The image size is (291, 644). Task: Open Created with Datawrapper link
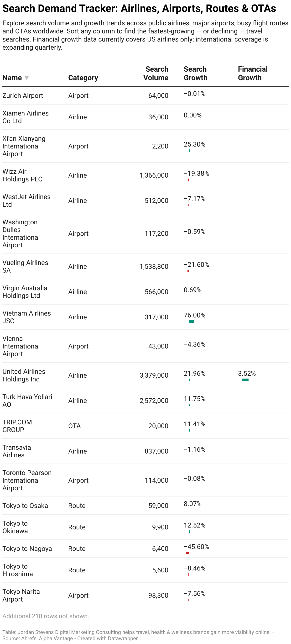[107, 638]
